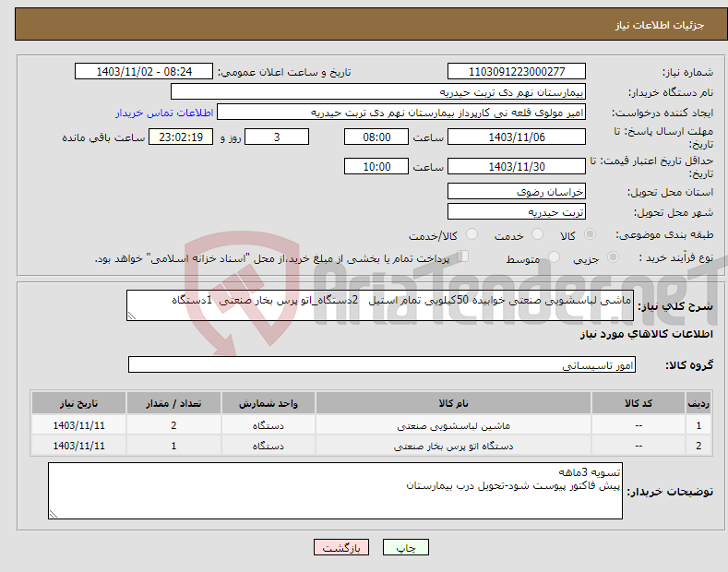The image size is (728, 572).
Task: Click the تاریخ نیاز column header
Action: tap(79, 403)
